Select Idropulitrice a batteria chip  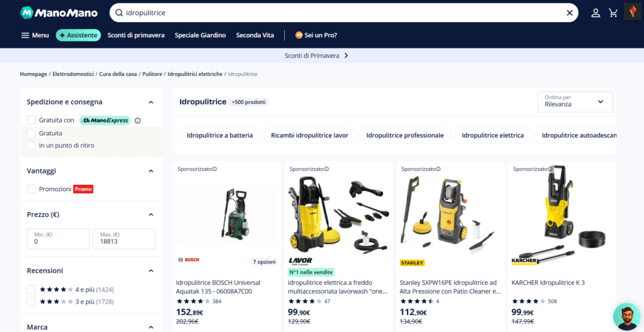(x=219, y=135)
